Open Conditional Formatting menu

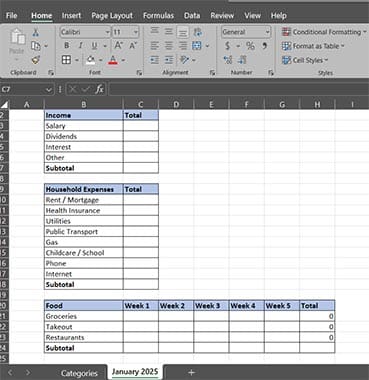[324, 32]
